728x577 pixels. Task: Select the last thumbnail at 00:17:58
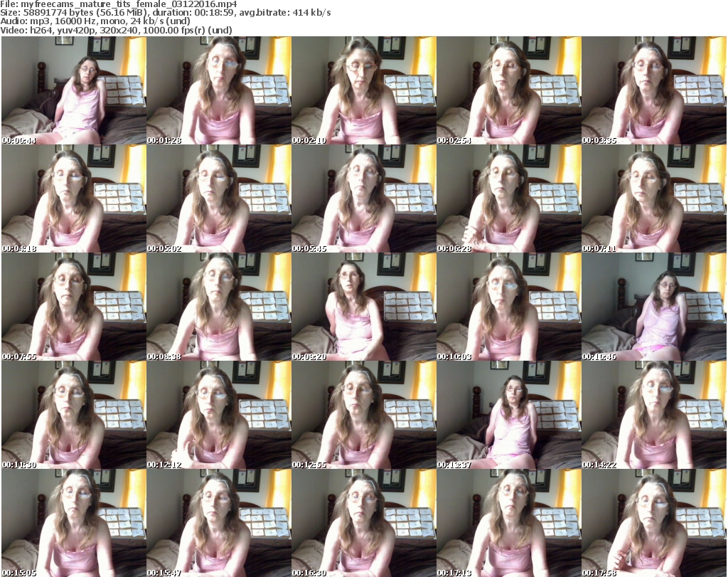653,523
